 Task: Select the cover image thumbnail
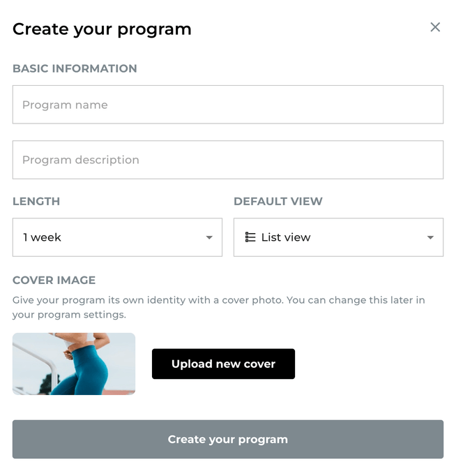[x=74, y=364]
